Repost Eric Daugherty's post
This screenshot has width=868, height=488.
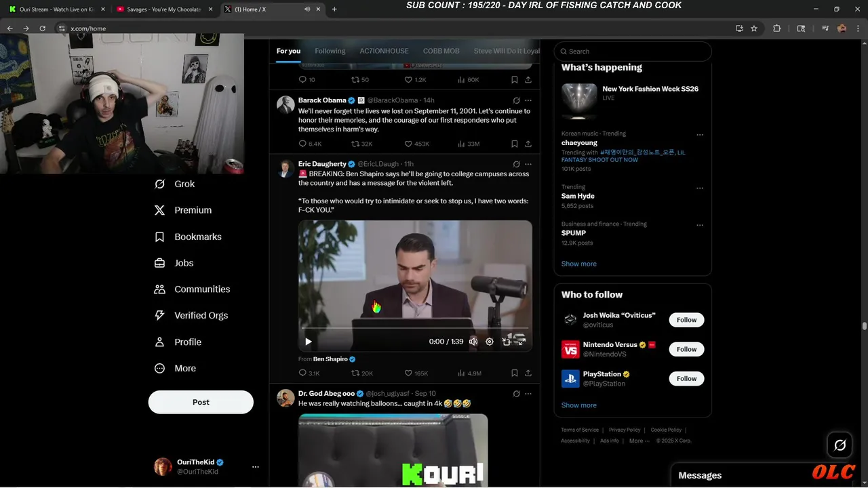(x=362, y=373)
